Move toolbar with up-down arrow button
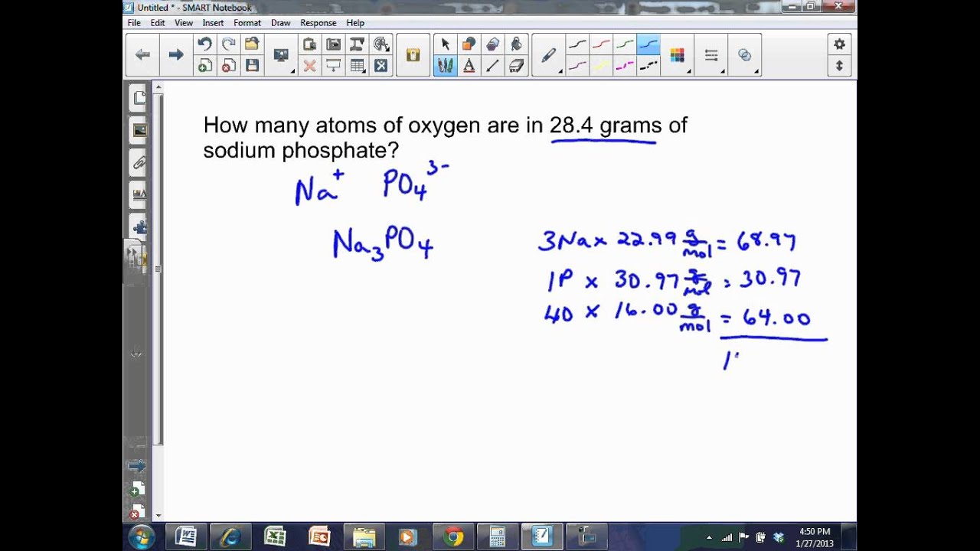This screenshot has width=980, height=551. pyautogui.click(x=839, y=66)
